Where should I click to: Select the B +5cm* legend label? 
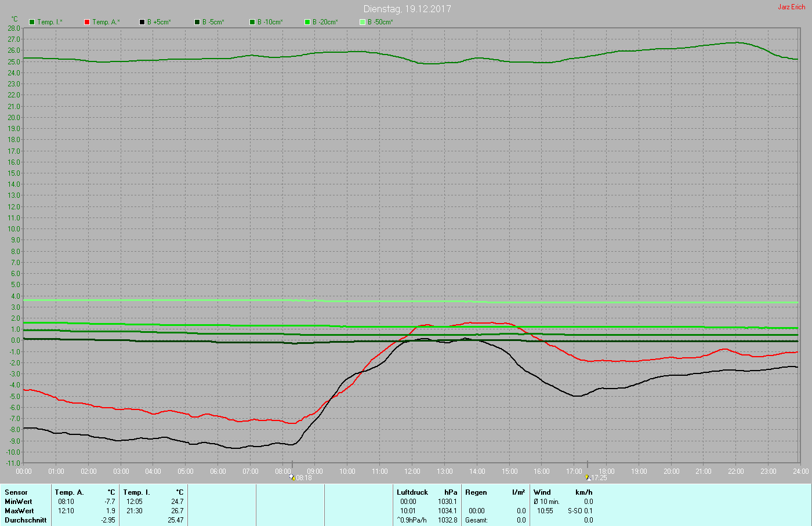(159, 22)
